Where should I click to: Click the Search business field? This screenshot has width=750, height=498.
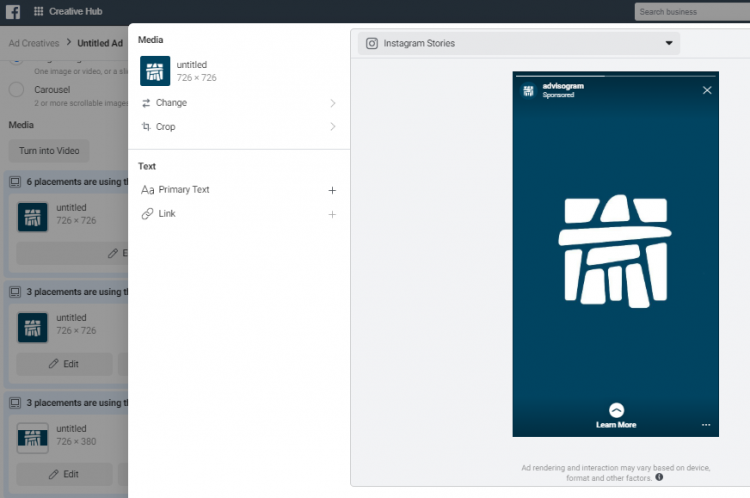tap(690, 12)
